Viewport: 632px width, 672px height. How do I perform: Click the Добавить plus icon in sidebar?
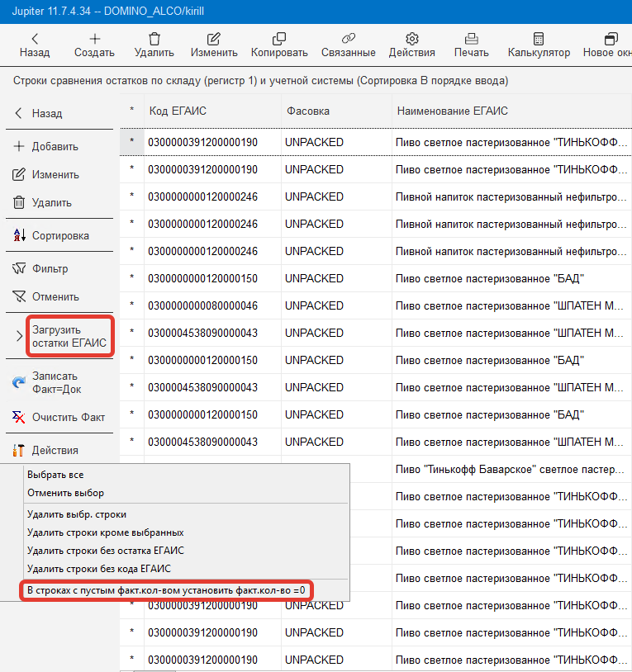pyautogui.click(x=19, y=146)
